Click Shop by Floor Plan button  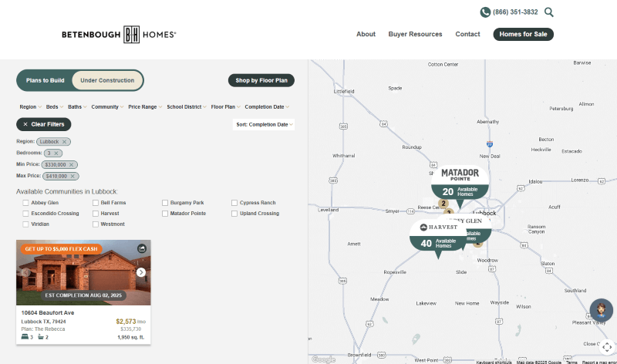tap(261, 80)
